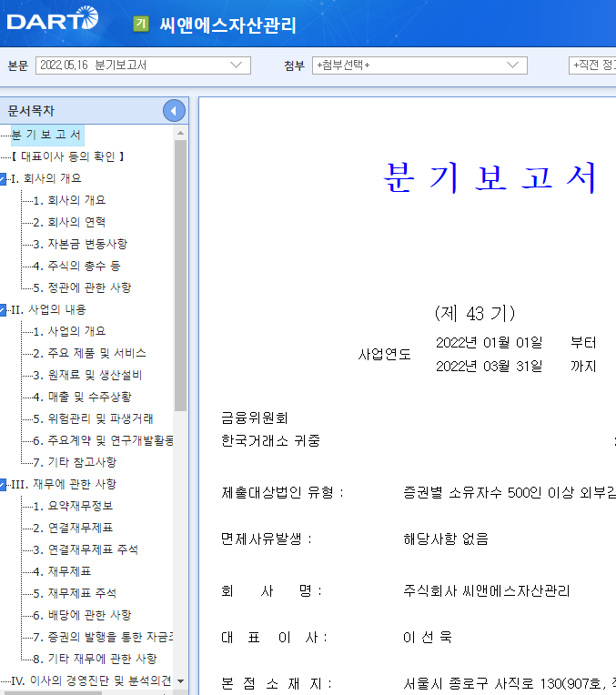Click the document tree vertical scrollbar thumb
The height and width of the screenshot is (695, 616).
(x=180, y=276)
